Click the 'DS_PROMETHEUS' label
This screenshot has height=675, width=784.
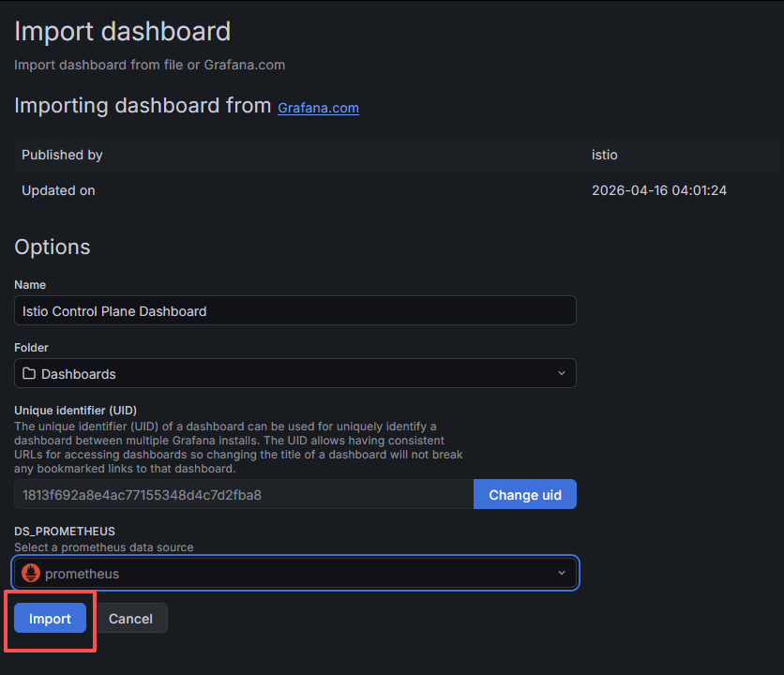[65, 531]
